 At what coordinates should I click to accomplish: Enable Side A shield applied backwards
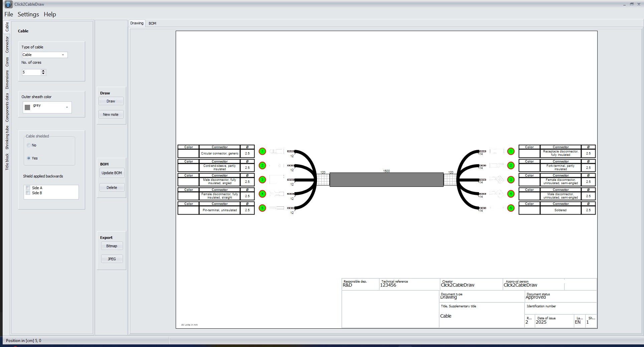pyautogui.click(x=28, y=188)
